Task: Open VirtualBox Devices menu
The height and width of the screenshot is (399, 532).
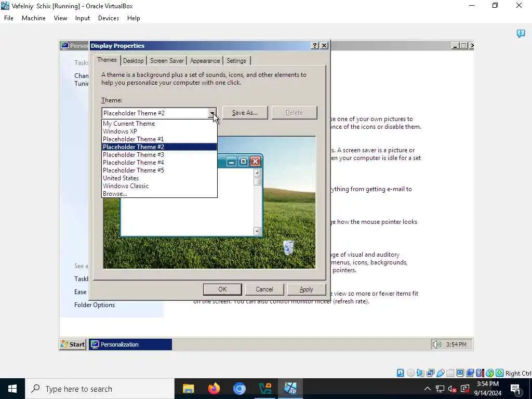Action: point(109,18)
